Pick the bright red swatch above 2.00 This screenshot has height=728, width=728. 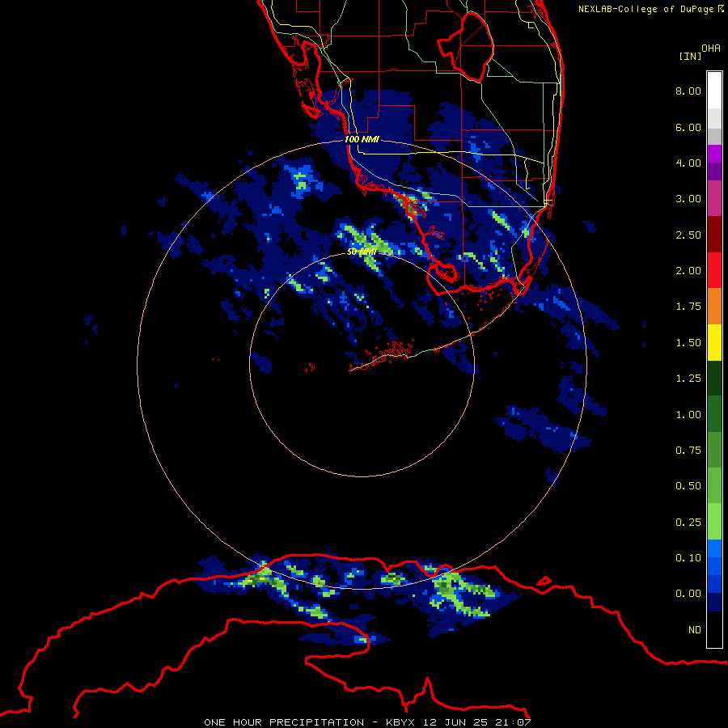(x=714, y=270)
